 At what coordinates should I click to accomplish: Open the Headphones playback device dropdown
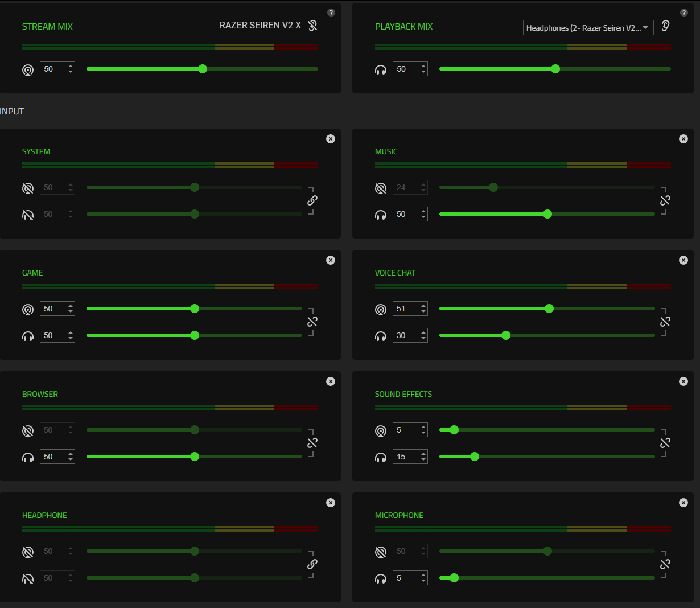[x=588, y=27]
